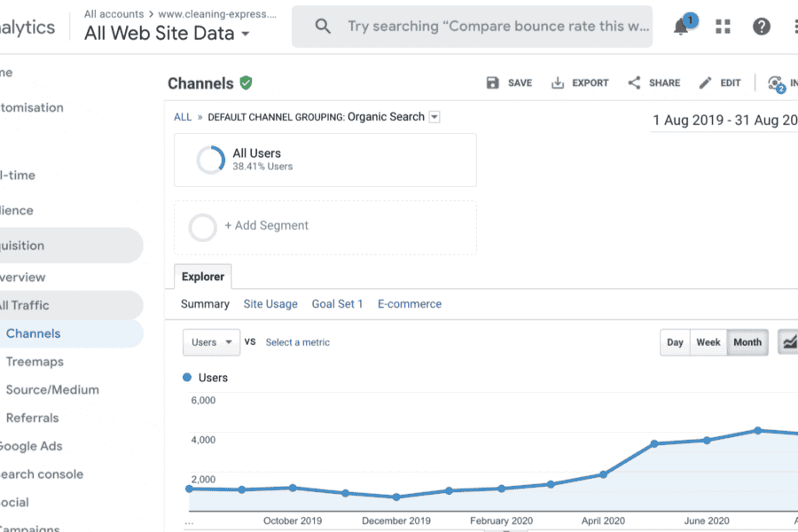Click the green verified shield beside Channels
The image size is (798, 532).
click(246, 82)
